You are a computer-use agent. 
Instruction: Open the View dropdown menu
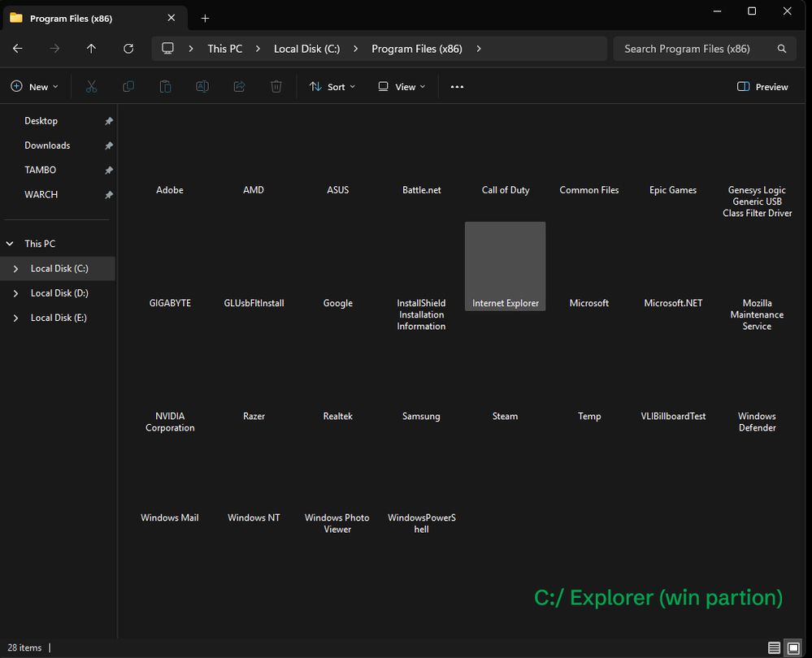402,87
